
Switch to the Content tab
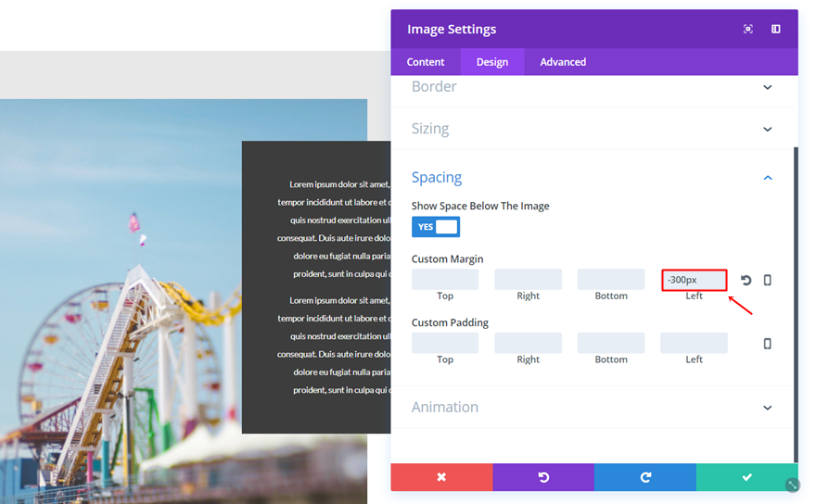[x=426, y=62]
